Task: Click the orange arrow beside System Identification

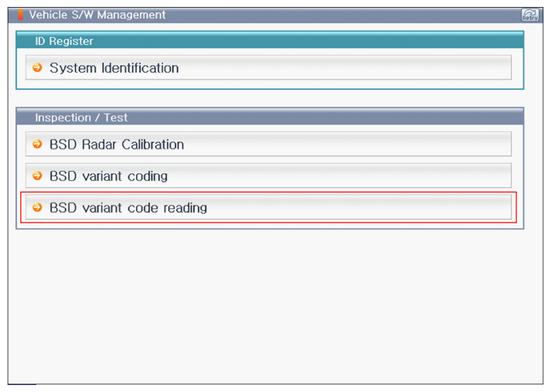Action: [x=37, y=68]
